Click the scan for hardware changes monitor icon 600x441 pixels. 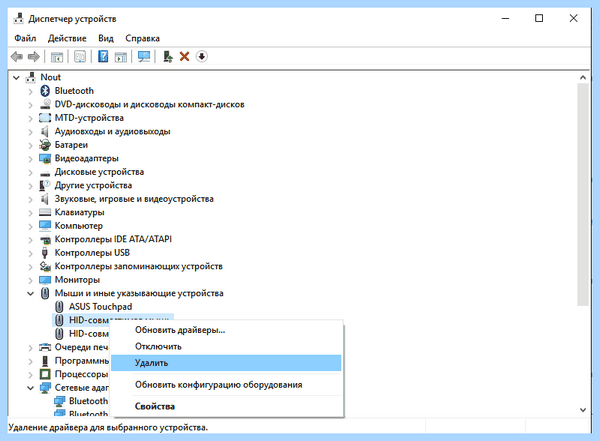click(x=144, y=57)
